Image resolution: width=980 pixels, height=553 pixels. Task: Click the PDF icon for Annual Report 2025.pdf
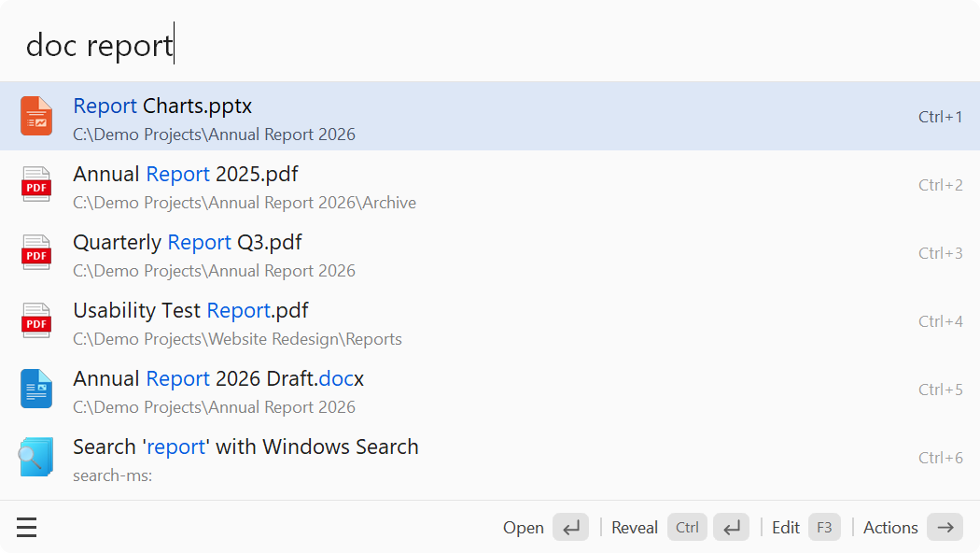(36, 184)
